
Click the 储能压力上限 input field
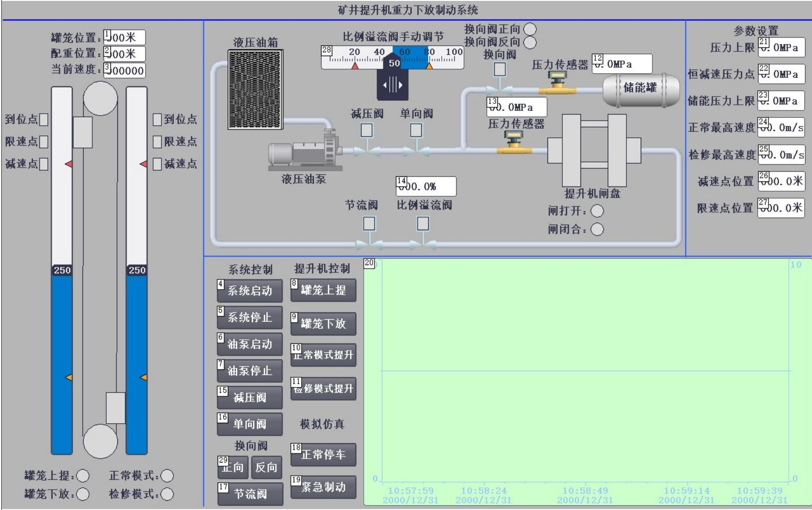click(781, 101)
